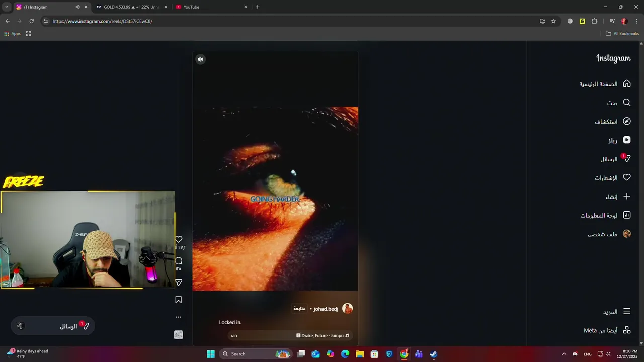
Task: Open Chrome profile avatar
Action: [x=624, y=21]
